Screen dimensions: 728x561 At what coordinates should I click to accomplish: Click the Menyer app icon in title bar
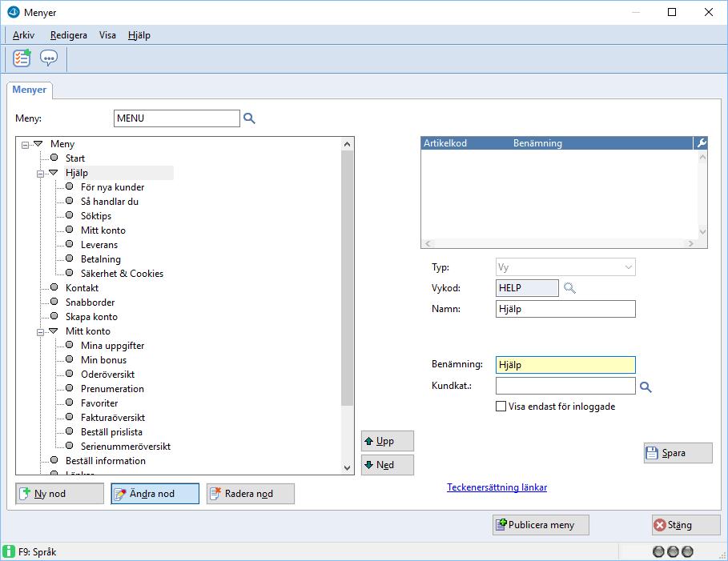point(14,12)
